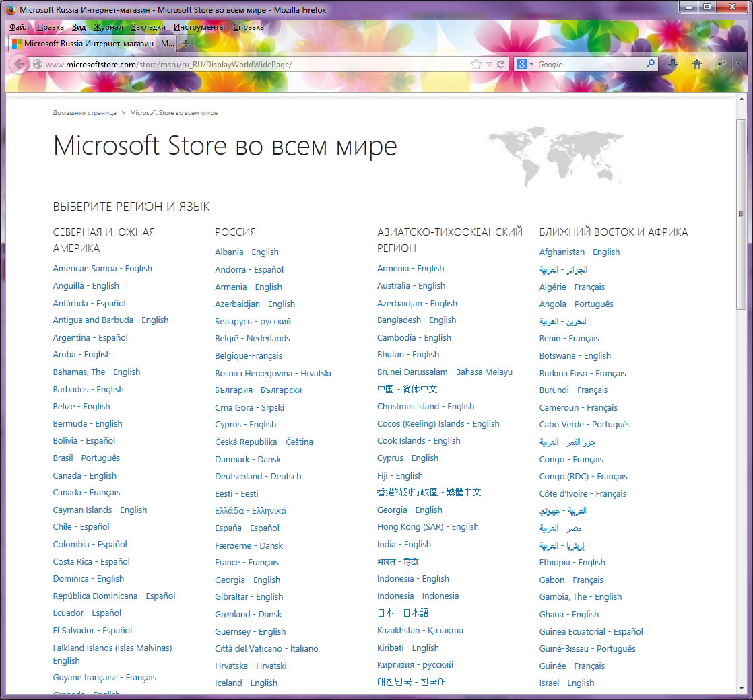
Task: Go back with the Back arrow button
Action: [x=20, y=64]
